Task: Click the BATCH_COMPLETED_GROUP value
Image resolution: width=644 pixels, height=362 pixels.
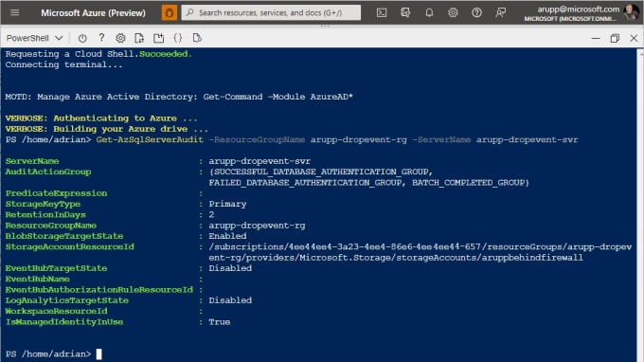Action: click(x=468, y=183)
